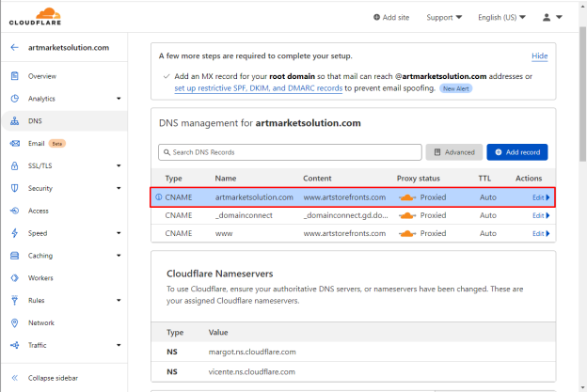Viewport: 587px width, 392px height.
Task: Expand the Analytics sidebar section arrow
Action: tap(119, 99)
